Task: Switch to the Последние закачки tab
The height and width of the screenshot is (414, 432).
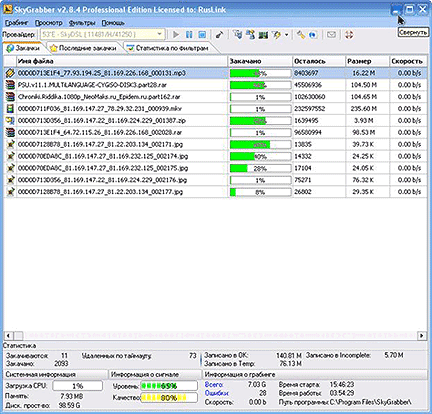Action: [83, 48]
